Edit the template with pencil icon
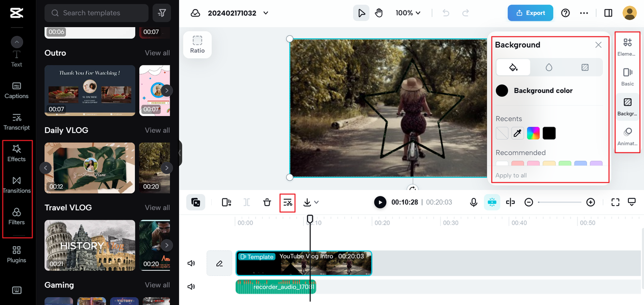644x305 pixels. tap(219, 263)
